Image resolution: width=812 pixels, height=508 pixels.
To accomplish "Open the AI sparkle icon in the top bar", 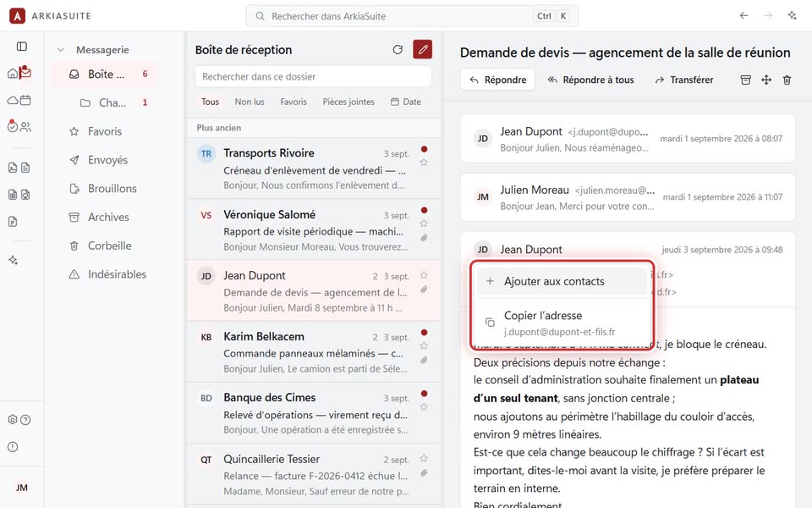I will click(x=792, y=15).
